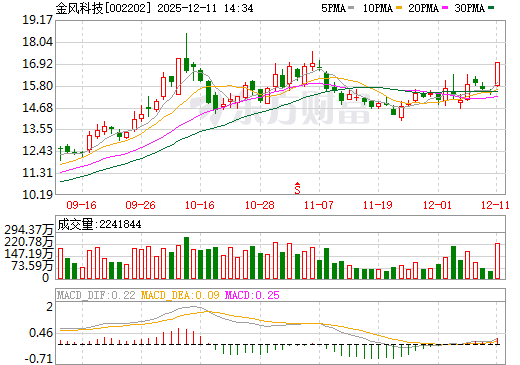520x365 pixels.
Task: Click the 10-28 date label
Action: (260, 205)
